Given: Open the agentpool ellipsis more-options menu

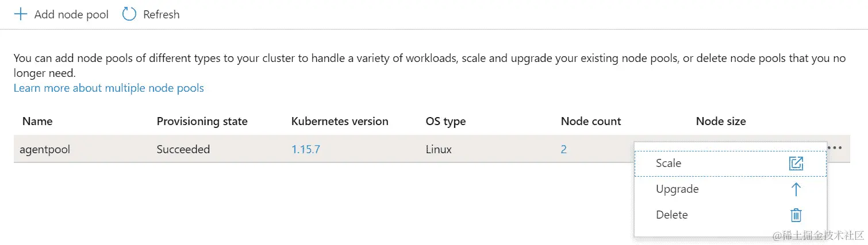Looking at the screenshot, I should pos(835,148).
